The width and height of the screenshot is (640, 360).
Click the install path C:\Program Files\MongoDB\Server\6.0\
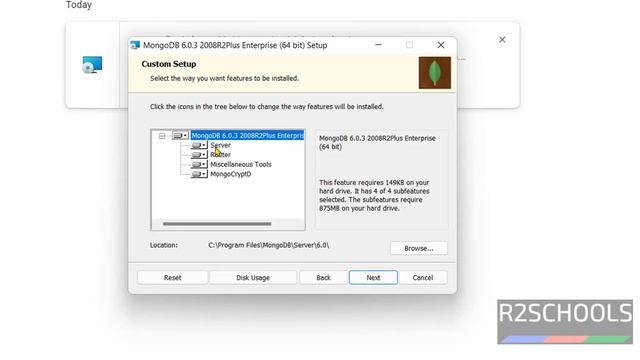(268, 245)
